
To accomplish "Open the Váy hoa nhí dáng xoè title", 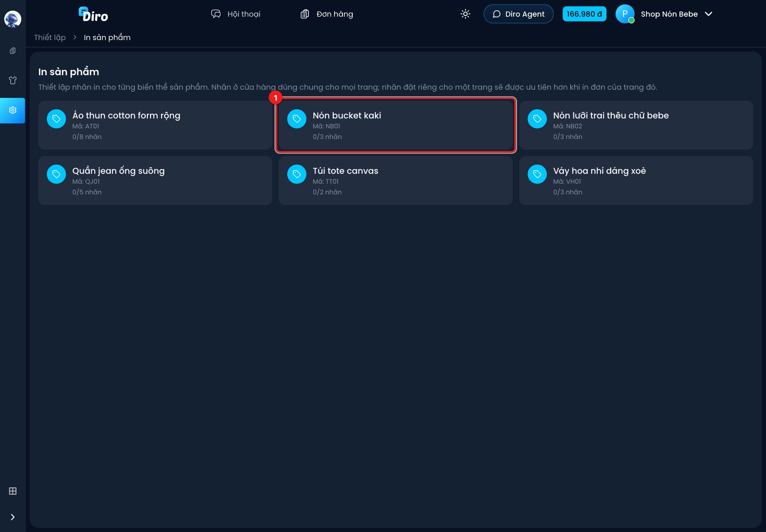I will click(599, 171).
